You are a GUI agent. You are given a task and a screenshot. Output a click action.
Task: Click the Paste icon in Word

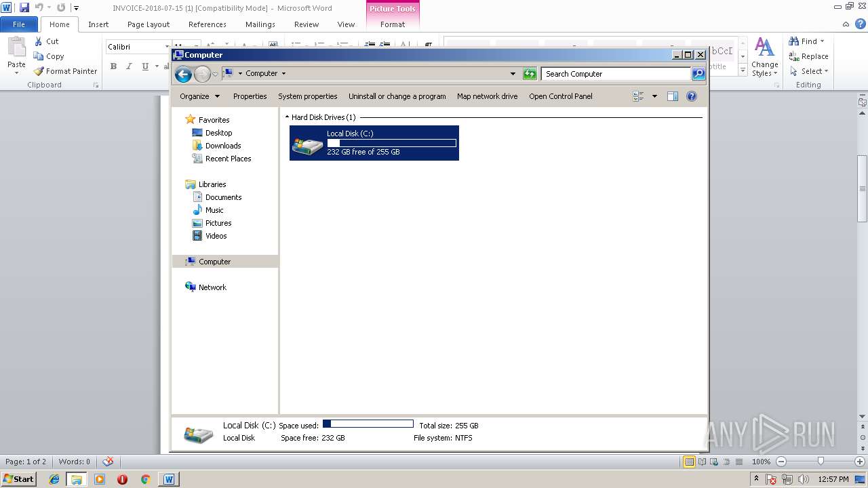16,47
